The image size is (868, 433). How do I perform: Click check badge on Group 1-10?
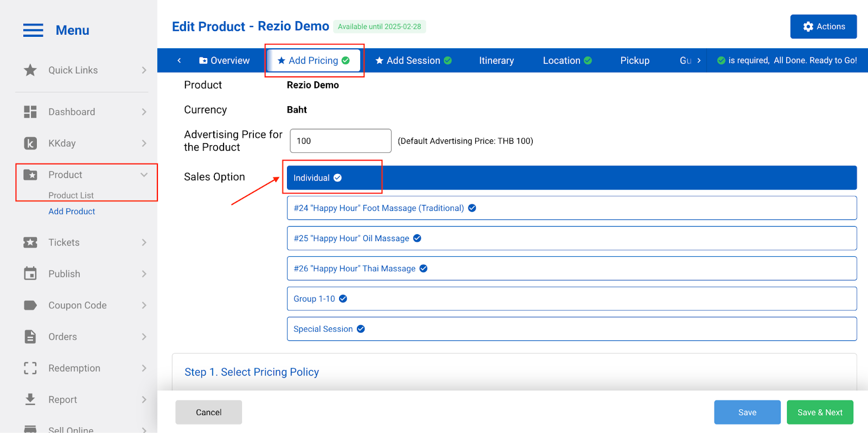[343, 299]
